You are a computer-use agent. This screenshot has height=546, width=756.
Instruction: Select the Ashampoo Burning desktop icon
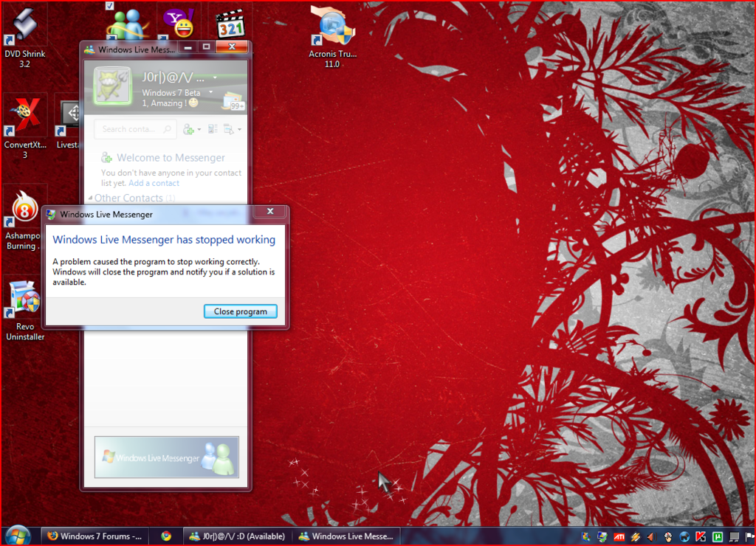coord(22,220)
